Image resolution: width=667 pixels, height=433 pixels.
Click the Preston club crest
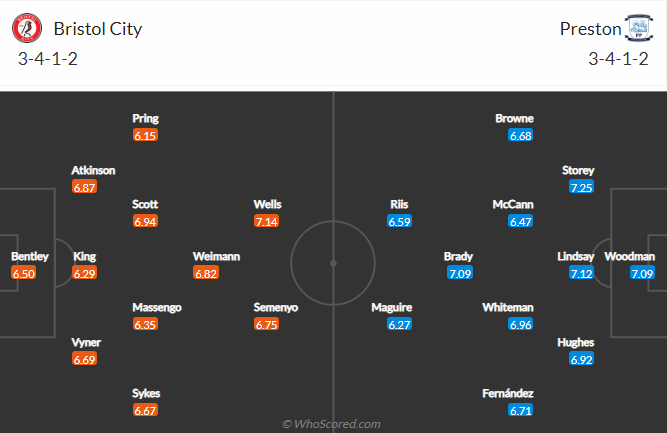[x=638, y=28]
